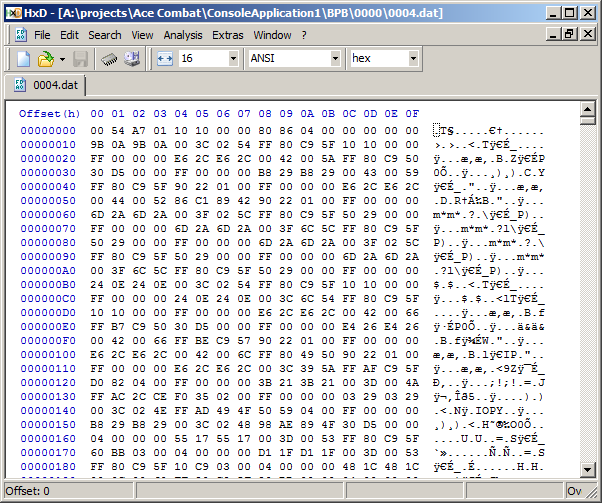
Task: Click the Open RAM chip icon
Action: click(109, 59)
